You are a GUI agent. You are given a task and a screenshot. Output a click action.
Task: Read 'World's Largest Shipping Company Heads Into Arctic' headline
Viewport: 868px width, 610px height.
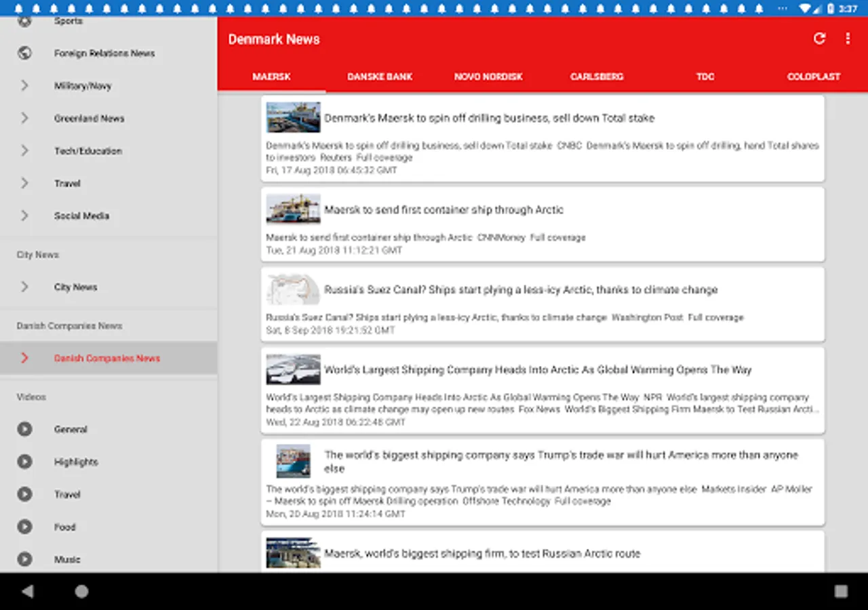(538, 370)
